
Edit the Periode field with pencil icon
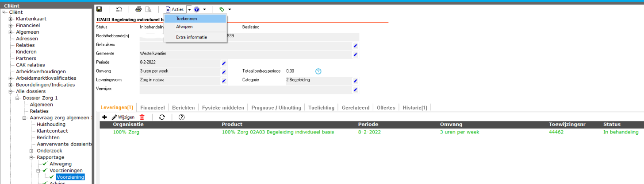click(224, 63)
